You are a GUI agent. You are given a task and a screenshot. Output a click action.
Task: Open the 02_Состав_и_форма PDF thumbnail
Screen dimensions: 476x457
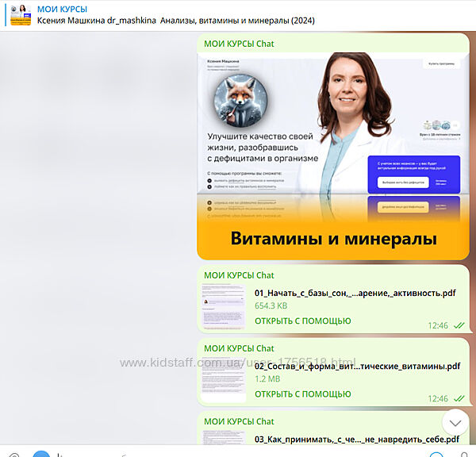tap(225, 380)
